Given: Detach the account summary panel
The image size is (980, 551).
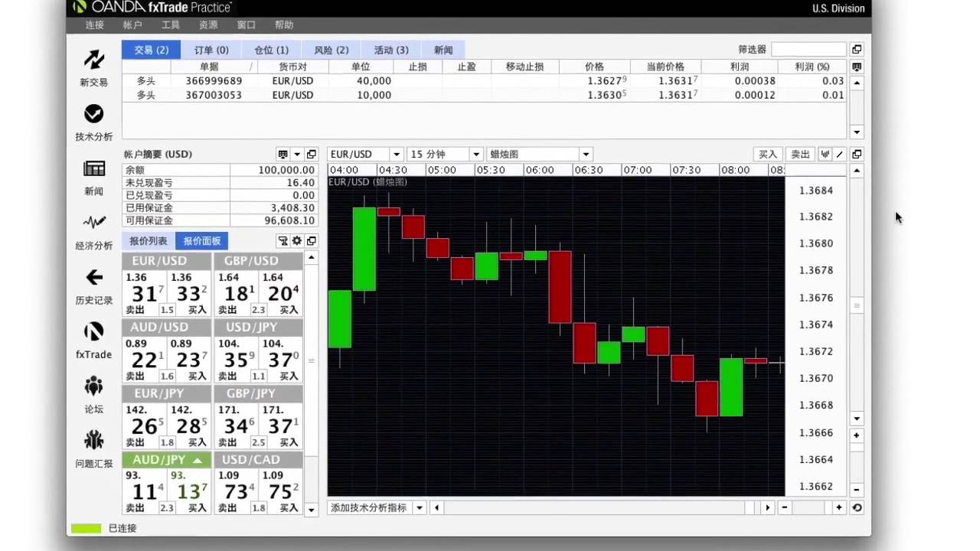Looking at the screenshot, I should click(x=311, y=155).
